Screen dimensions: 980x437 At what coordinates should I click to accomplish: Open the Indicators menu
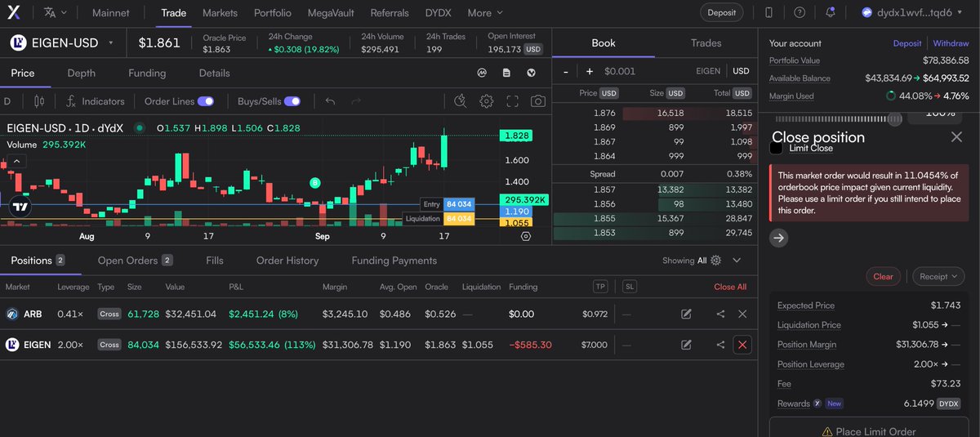tap(95, 101)
